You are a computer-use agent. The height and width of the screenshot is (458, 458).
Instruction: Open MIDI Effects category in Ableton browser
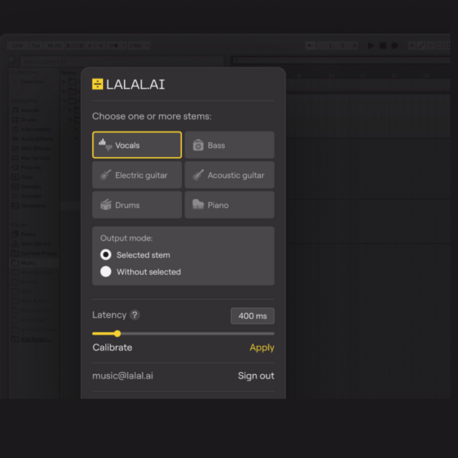pos(32,148)
